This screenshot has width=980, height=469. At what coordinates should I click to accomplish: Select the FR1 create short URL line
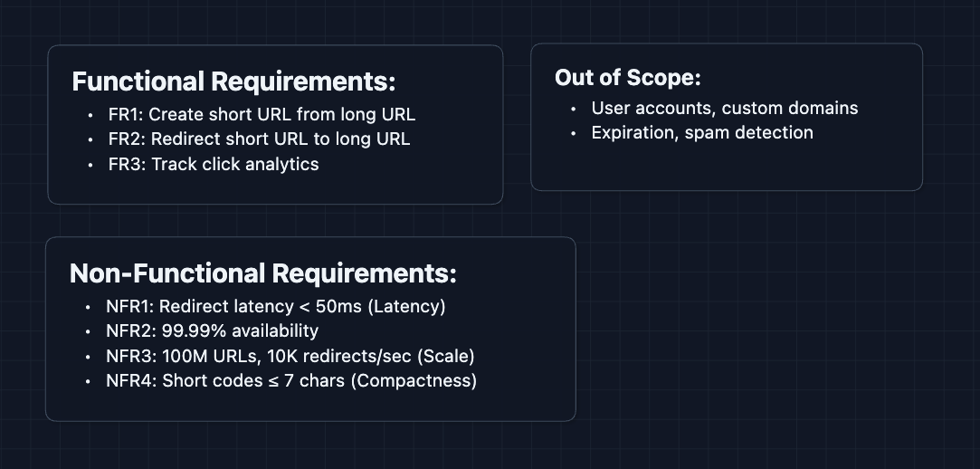click(262, 115)
